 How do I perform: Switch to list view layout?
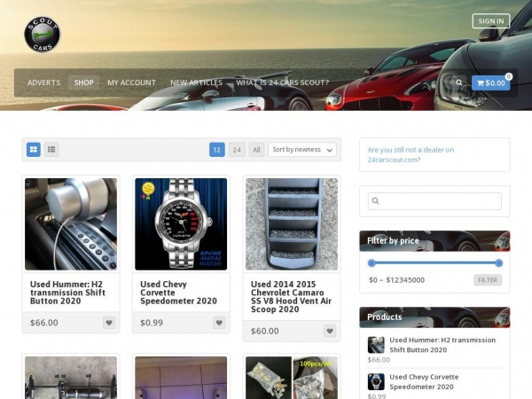[51, 150]
